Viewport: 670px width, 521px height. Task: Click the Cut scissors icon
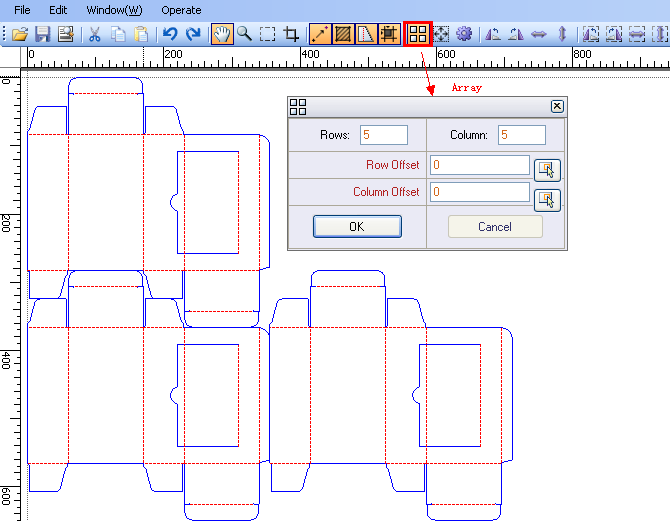[x=94, y=34]
